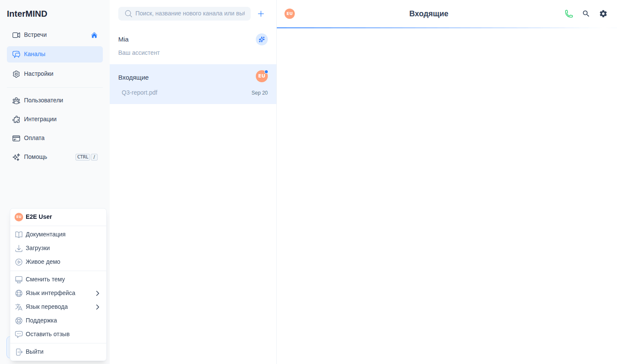Expand the Язык перевода submenu arrow
The image size is (617, 364).
(98, 307)
